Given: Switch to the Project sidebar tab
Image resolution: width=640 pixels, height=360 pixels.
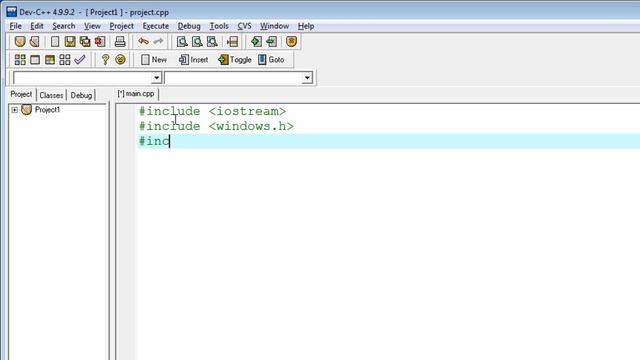Looking at the screenshot, I should tap(21, 94).
